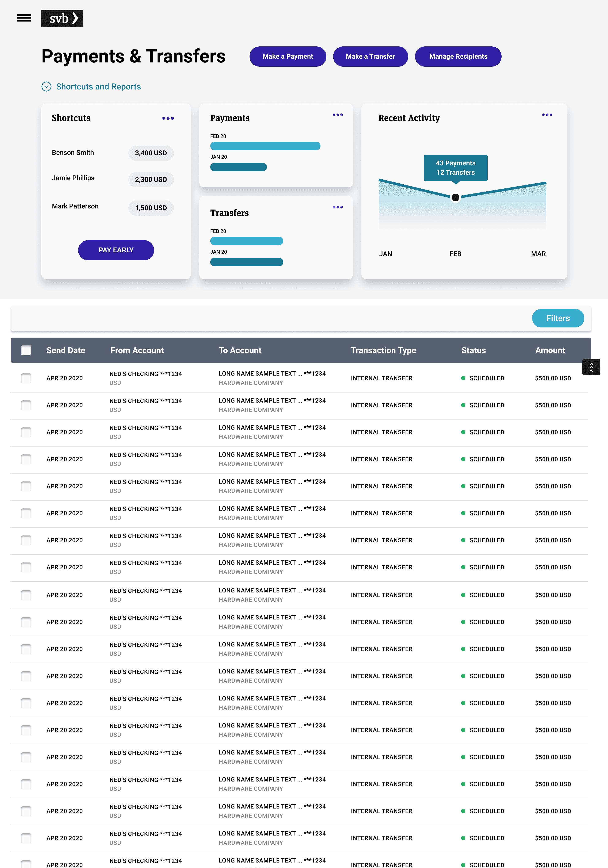Screen dimensions: 608x868
Task: Sort the table by Send Date column
Action: coord(66,350)
